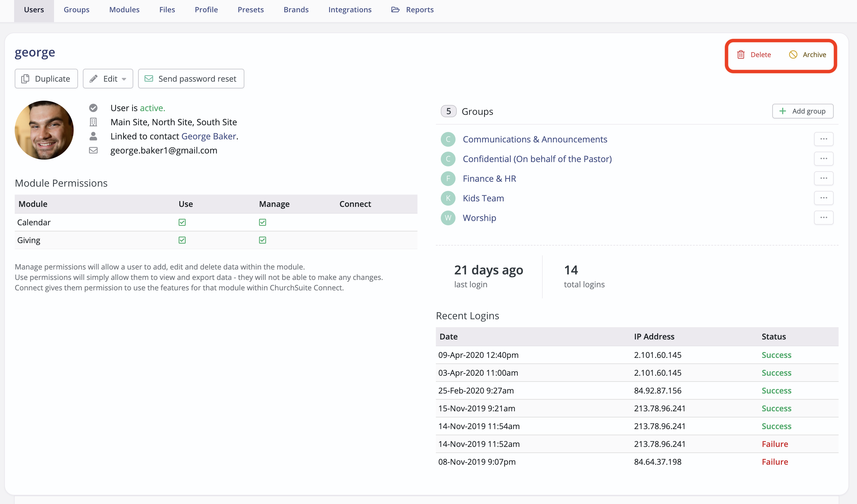Toggle the Giving Manage checkbox
The image size is (857, 504).
262,240
